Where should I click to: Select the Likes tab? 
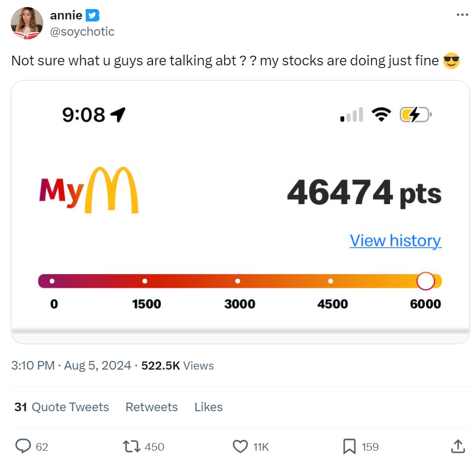(x=208, y=407)
